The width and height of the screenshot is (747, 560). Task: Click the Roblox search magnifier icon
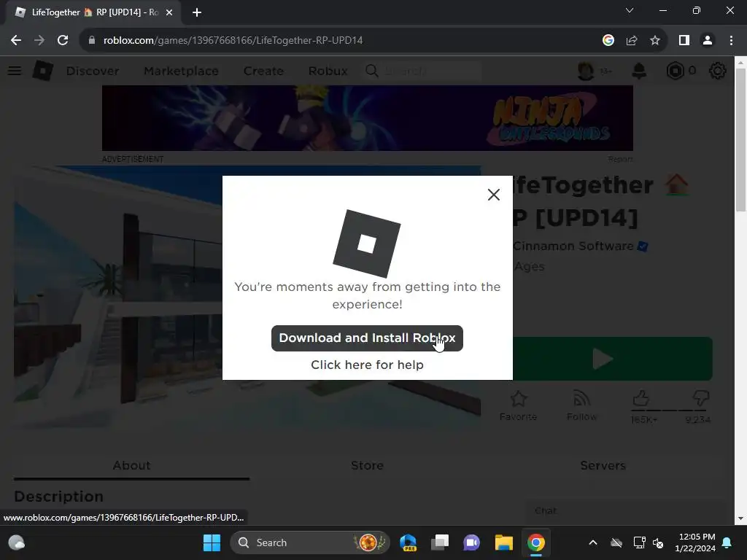pyautogui.click(x=371, y=71)
